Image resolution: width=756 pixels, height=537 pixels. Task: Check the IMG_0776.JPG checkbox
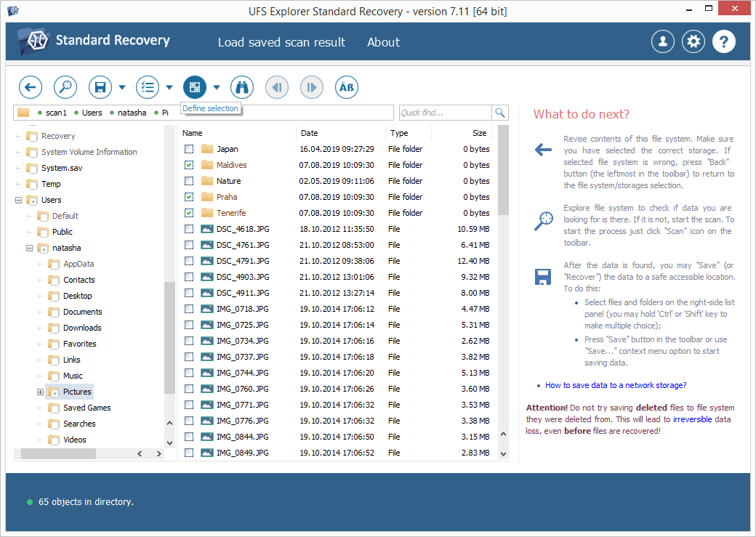click(x=189, y=421)
